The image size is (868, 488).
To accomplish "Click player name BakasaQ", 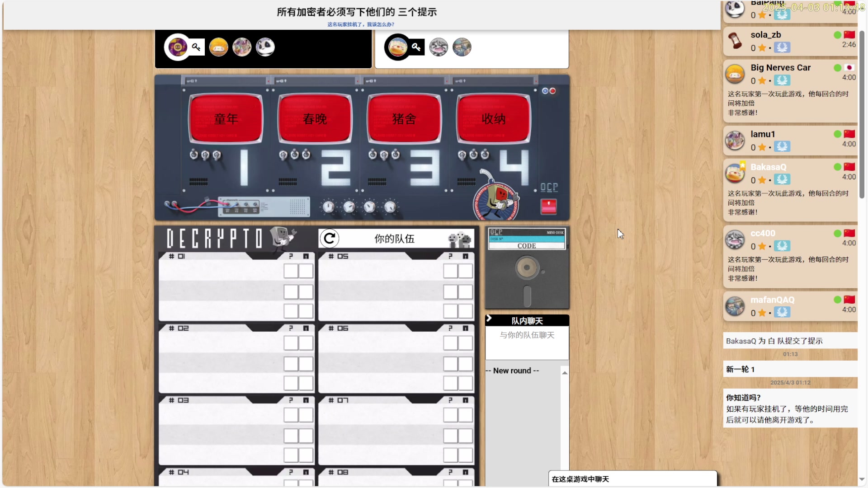I will coord(769,167).
